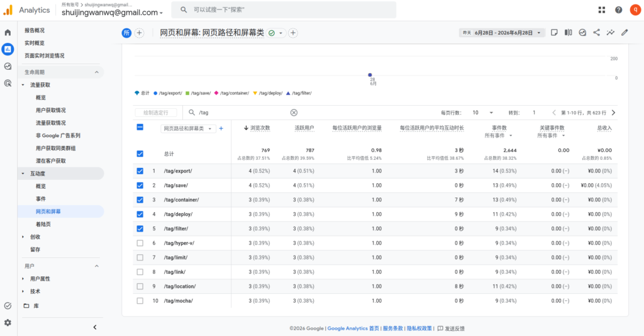The height and width of the screenshot is (336, 644).
Task: Clear the /tag search filter
Action: pyautogui.click(x=294, y=113)
